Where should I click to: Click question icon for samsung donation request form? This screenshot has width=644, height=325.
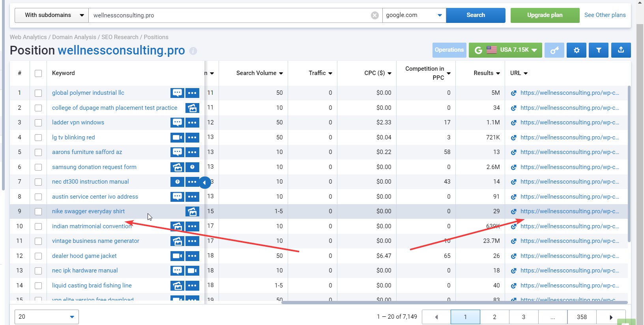(192, 167)
